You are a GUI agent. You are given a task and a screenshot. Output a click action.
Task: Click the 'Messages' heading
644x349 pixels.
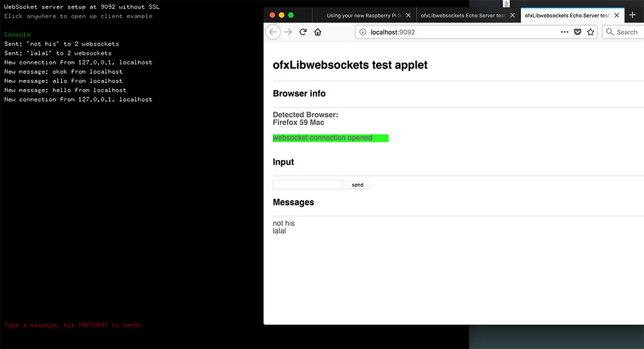[x=293, y=202]
